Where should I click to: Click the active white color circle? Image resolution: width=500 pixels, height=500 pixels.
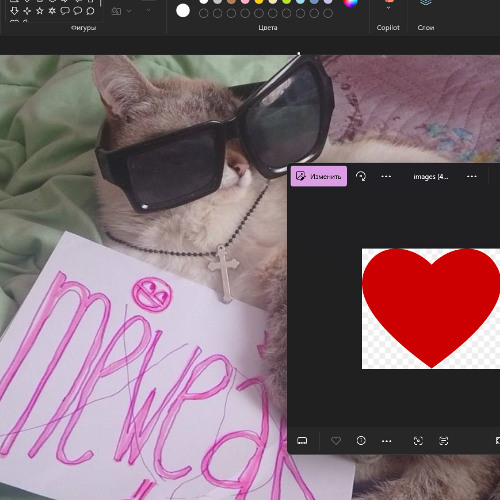tap(183, 11)
